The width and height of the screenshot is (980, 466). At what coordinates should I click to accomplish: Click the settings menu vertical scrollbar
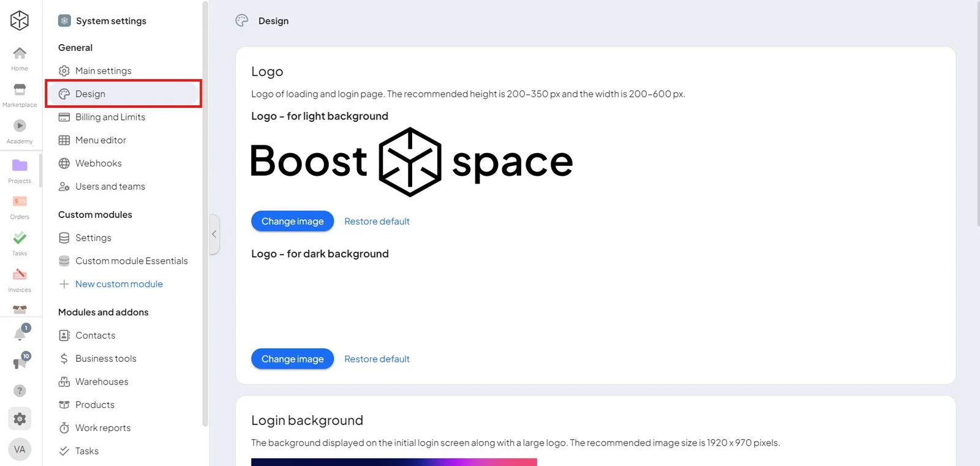pyautogui.click(x=205, y=214)
